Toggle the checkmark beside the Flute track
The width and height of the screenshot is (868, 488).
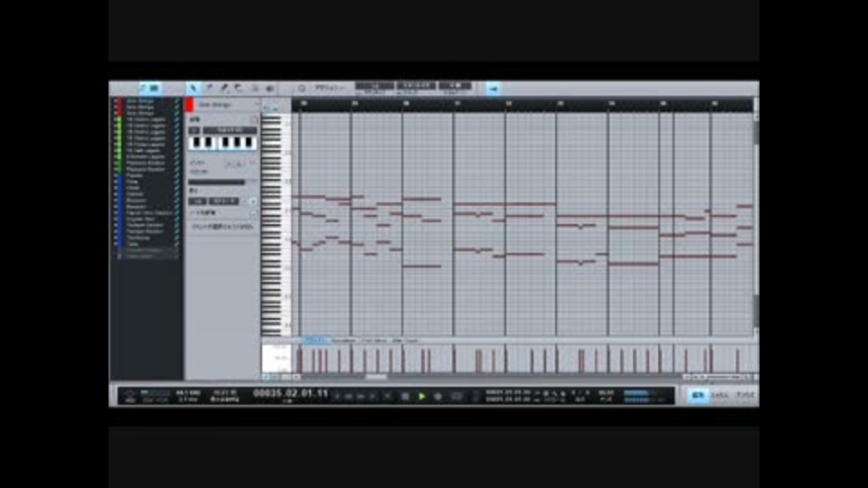176,182
